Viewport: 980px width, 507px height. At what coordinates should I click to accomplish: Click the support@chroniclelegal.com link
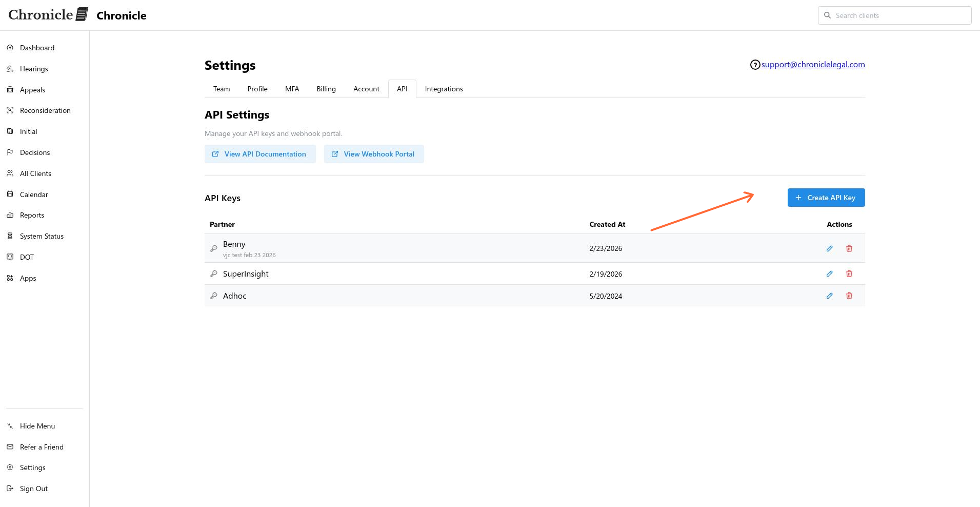[x=813, y=65]
